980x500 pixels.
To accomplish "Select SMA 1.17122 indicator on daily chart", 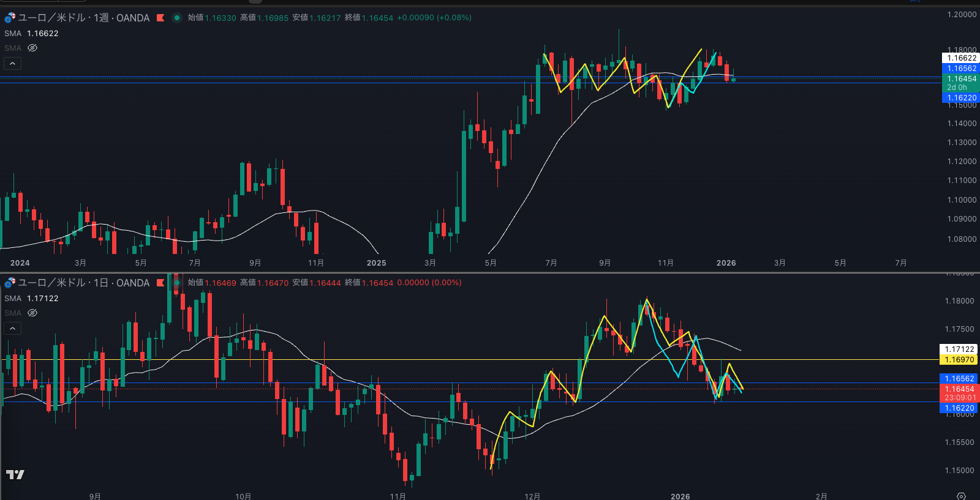I will (x=31, y=299).
